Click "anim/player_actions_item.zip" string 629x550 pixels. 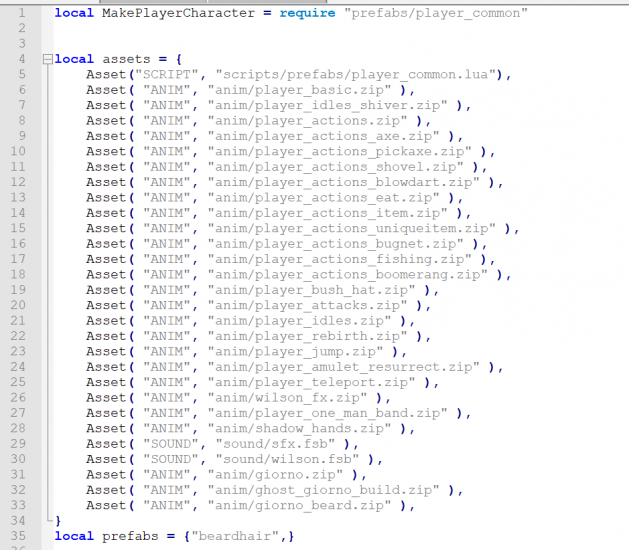pos(327,213)
